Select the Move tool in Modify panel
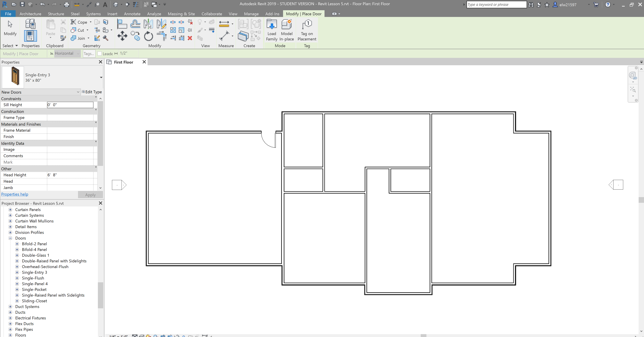Image resolution: width=644 pixels, height=337 pixels. [122, 36]
